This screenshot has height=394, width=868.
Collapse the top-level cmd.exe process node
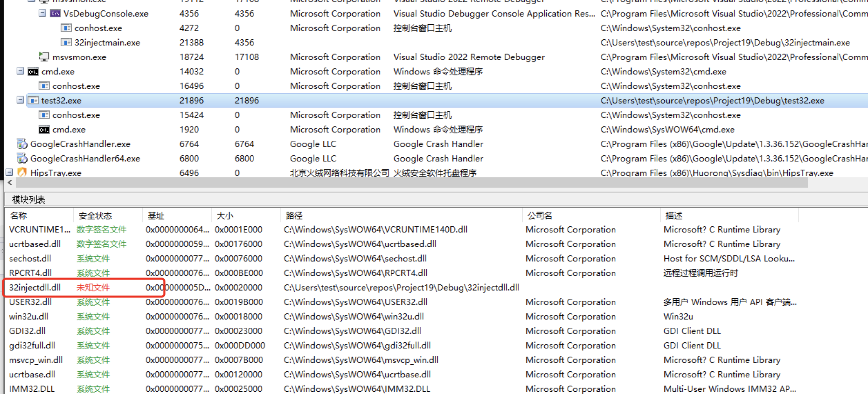point(20,71)
